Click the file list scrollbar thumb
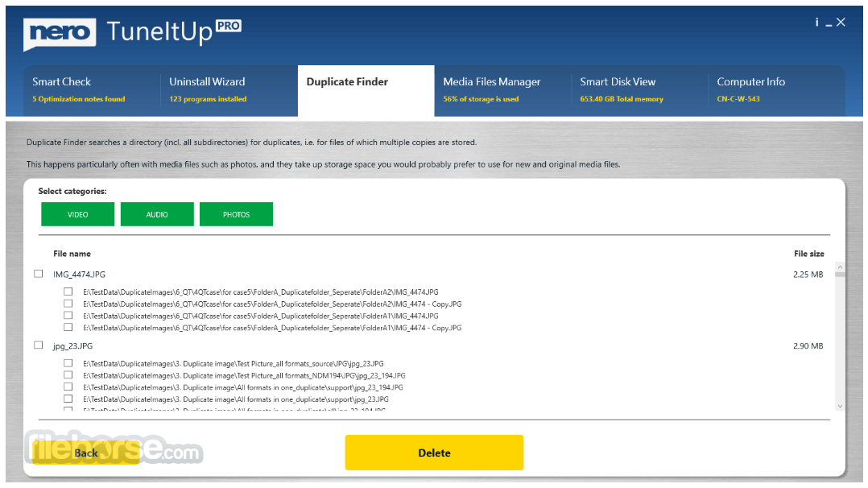This screenshot has height=488, width=868. [x=840, y=274]
